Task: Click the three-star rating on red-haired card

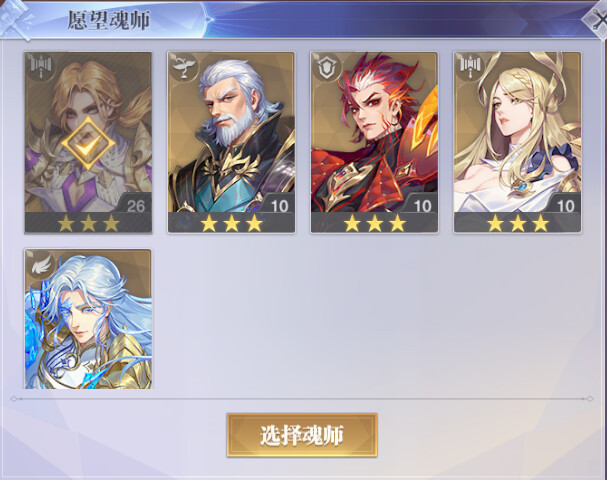Action: coord(375,223)
